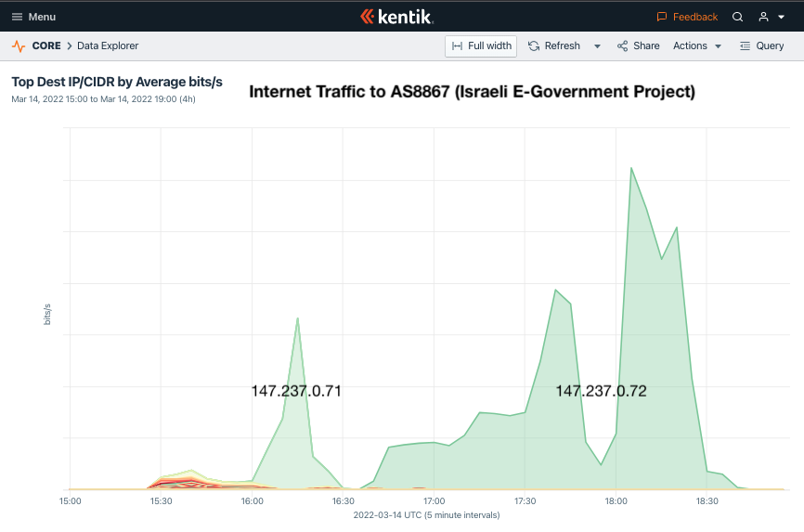The image size is (804, 532).
Task: Click the 18:00 x-axis tick label
Action: (x=616, y=501)
